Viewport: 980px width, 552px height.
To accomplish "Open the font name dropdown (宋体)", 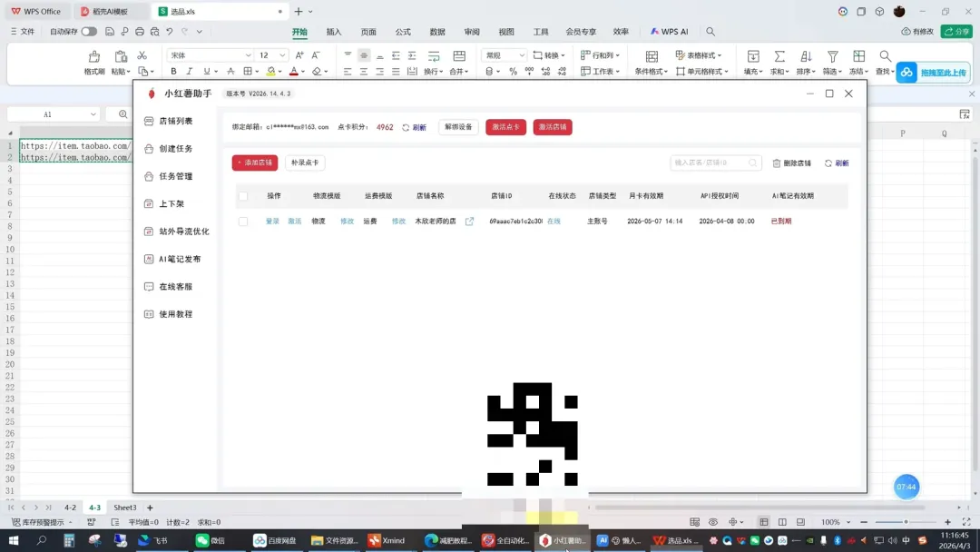I will point(248,55).
